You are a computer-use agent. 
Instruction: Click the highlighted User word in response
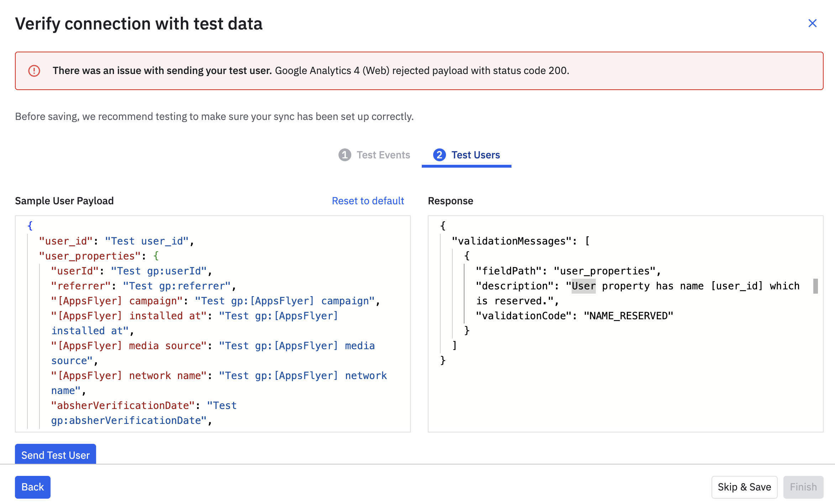583,286
